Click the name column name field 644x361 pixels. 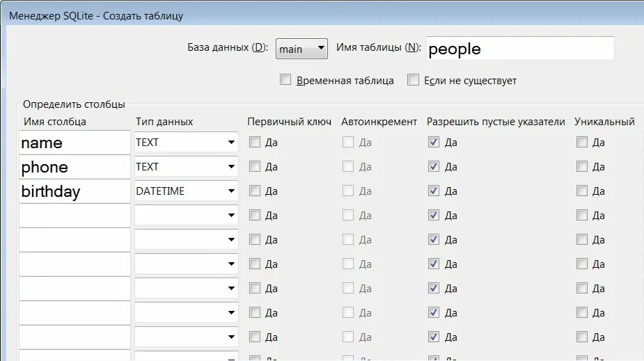pos(74,143)
